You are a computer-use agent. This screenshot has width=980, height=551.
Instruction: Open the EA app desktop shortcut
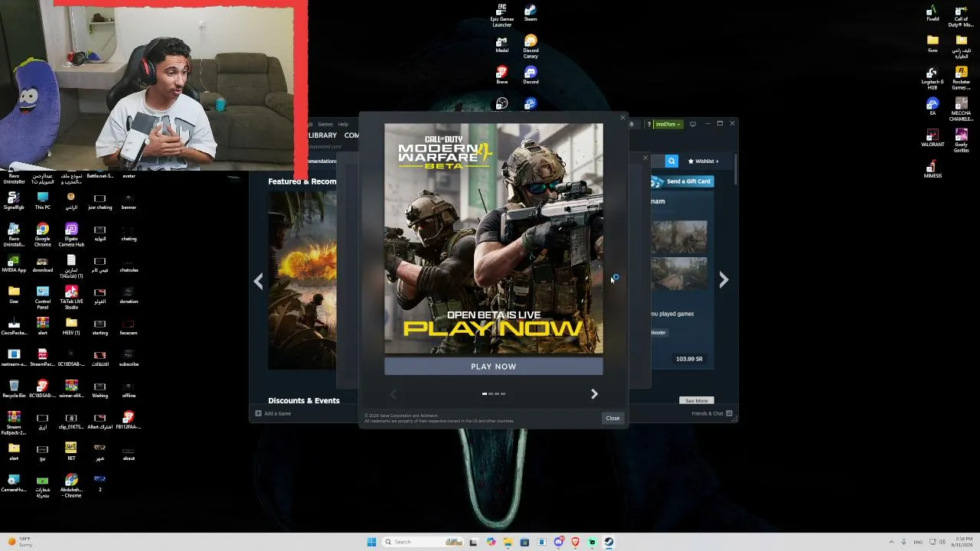click(x=933, y=106)
